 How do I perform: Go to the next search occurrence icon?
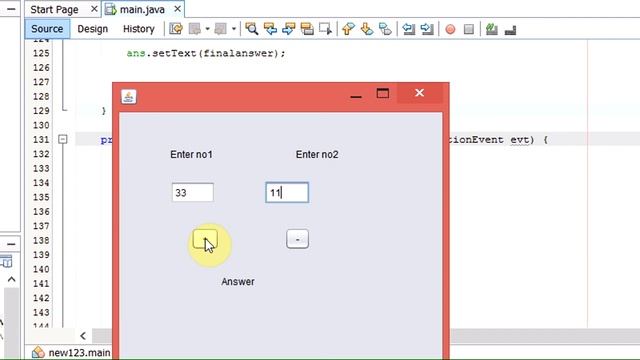click(x=289, y=29)
